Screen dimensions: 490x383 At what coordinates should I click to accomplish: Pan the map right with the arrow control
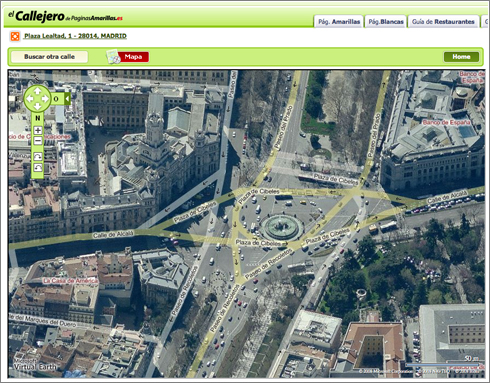pos(45,99)
